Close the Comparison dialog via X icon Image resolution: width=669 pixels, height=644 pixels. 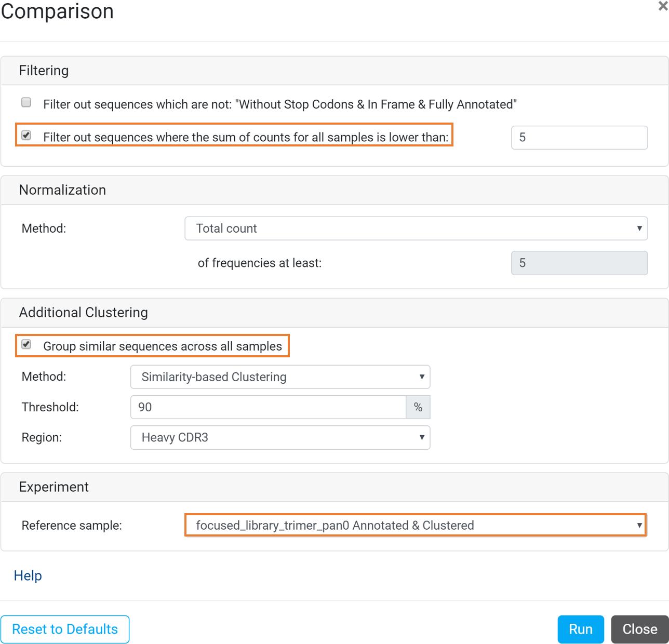coord(663,7)
